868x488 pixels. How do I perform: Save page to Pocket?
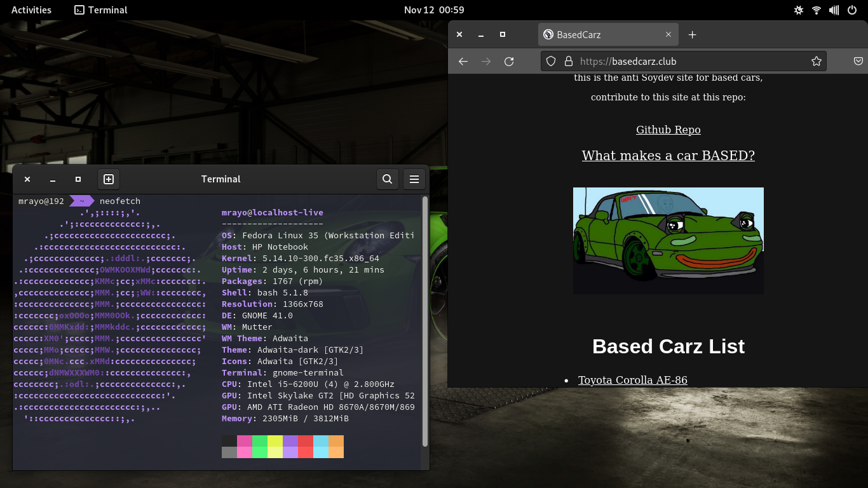[858, 62]
